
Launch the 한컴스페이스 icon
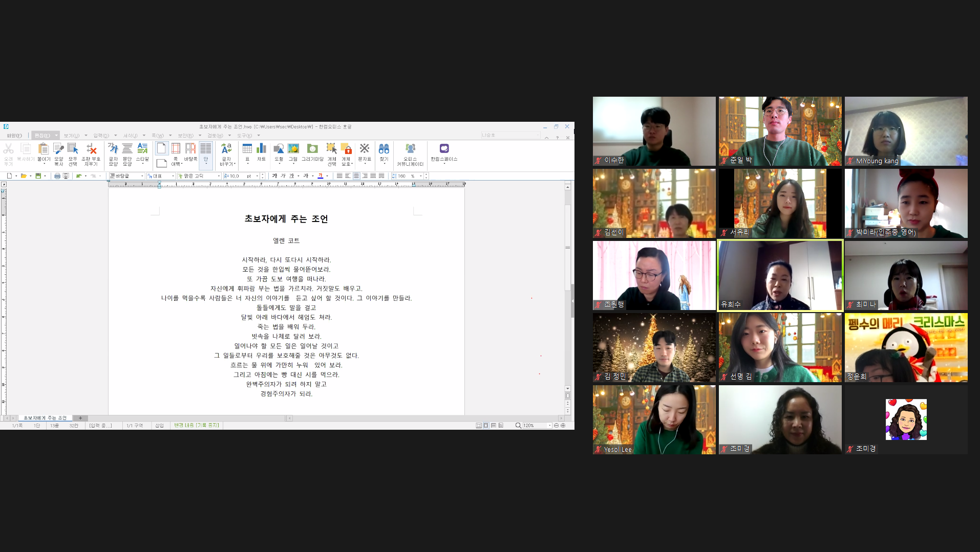(444, 152)
